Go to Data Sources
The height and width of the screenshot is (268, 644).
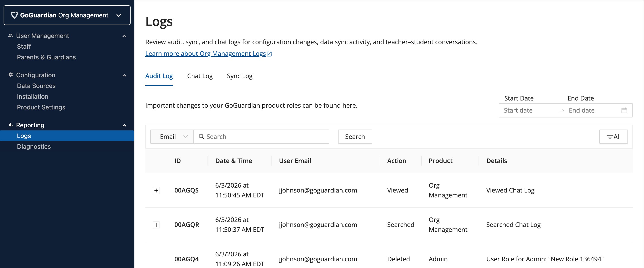pyautogui.click(x=36, y=86)
